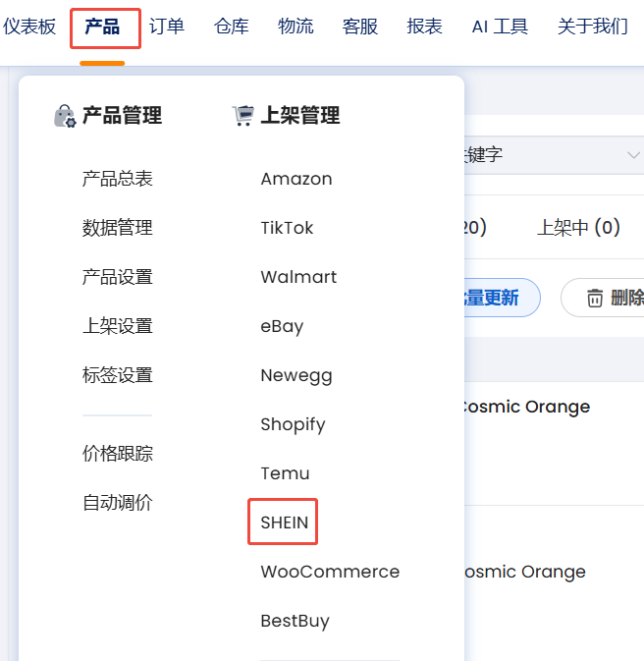Select SHEIN under listing management

pyautogui.click(x=284, y=523)
